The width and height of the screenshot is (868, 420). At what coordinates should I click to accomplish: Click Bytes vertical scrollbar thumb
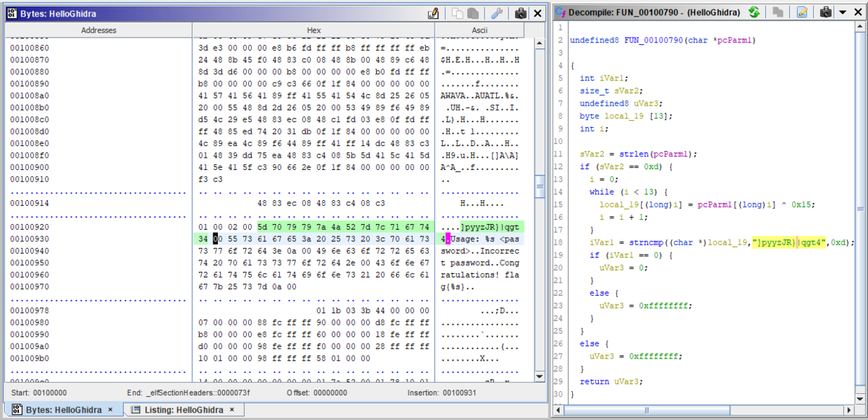[x=540, y=186]
